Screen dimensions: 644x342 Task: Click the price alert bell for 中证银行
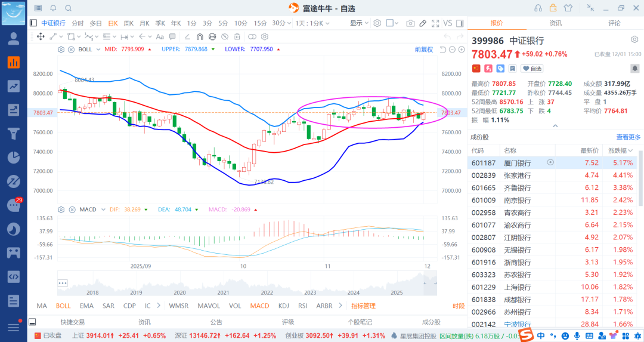click(52, 8)
